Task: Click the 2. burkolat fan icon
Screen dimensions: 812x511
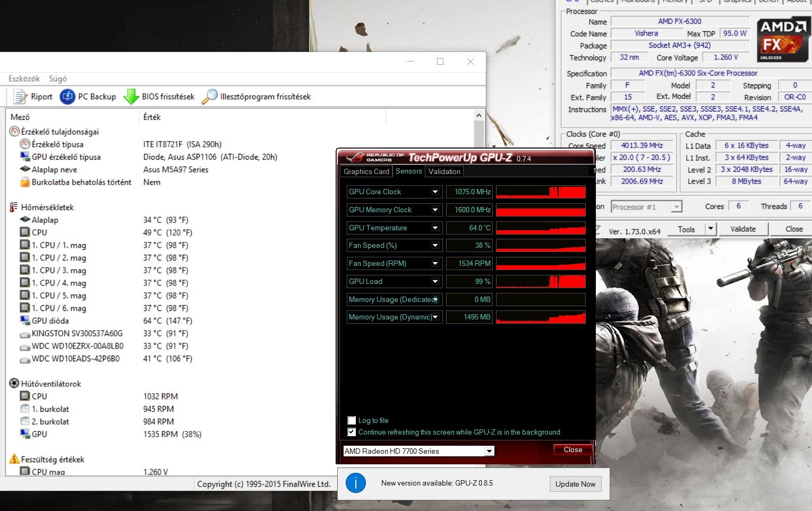Action: click(x=25, y=421)
